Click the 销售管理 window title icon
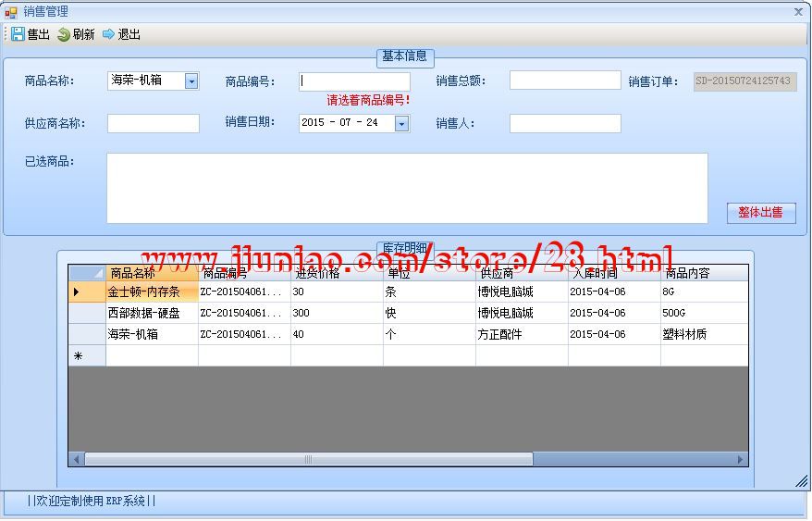This screenshot has width=812, height=521. pos(11,12)
